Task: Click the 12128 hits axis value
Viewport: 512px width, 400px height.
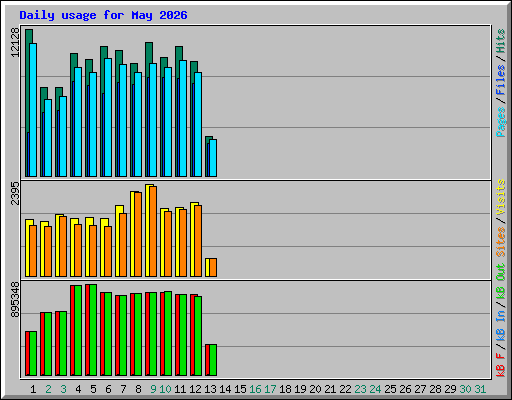Action: point(15,42)
